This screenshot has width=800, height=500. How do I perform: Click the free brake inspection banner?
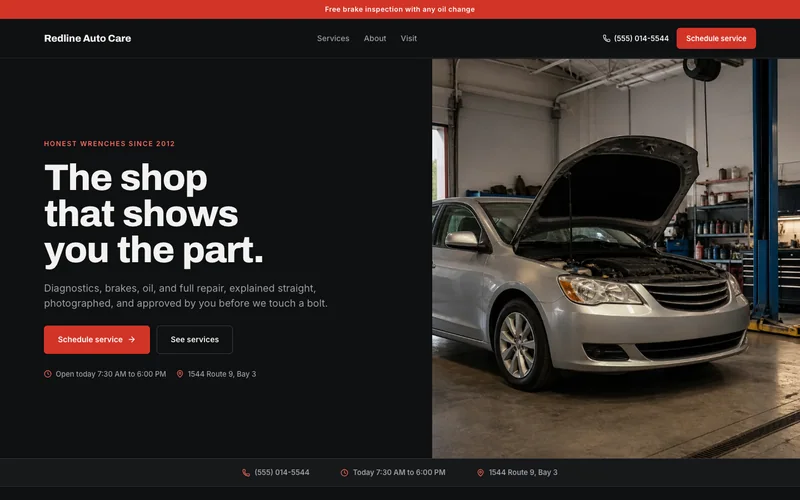400,9
